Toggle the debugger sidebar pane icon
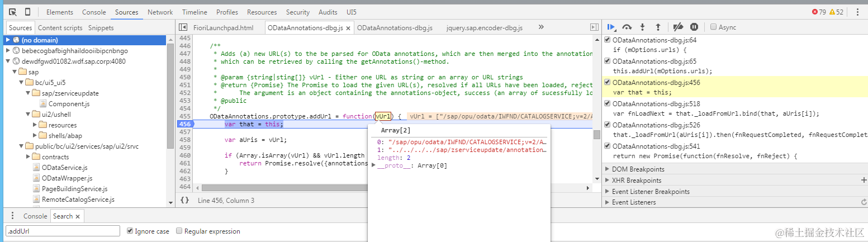 (x=594, y=27)
